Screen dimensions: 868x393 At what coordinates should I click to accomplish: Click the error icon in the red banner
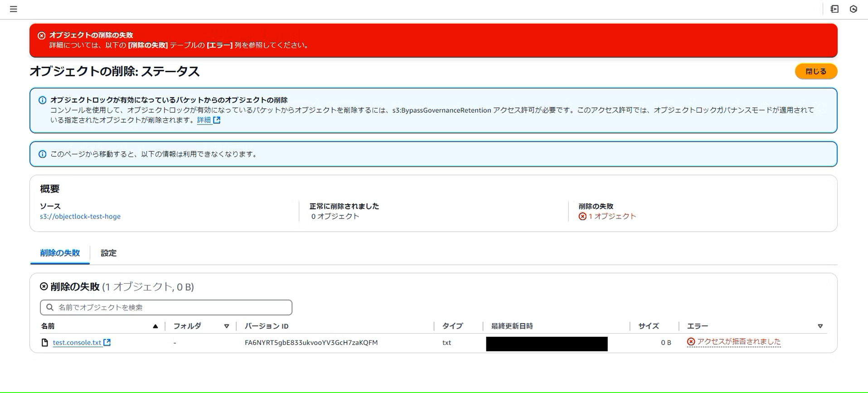click(42, 35)
